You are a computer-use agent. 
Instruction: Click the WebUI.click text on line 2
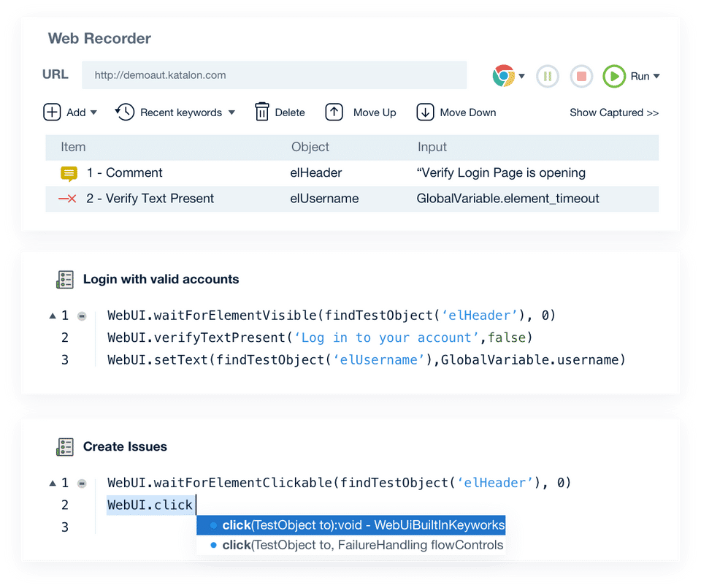pyautogui.click(x=150, y=505)
